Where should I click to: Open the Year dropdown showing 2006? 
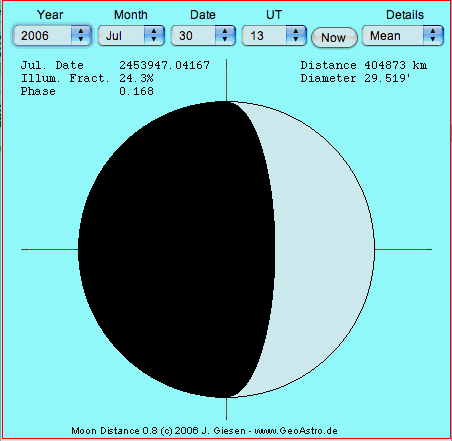click(x=52, y=35)
